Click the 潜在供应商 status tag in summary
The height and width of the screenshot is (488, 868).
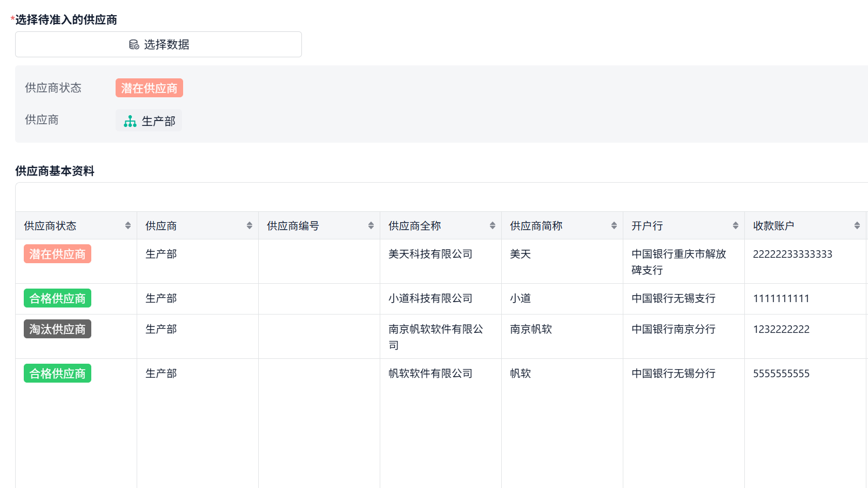(x=149, y=88)
